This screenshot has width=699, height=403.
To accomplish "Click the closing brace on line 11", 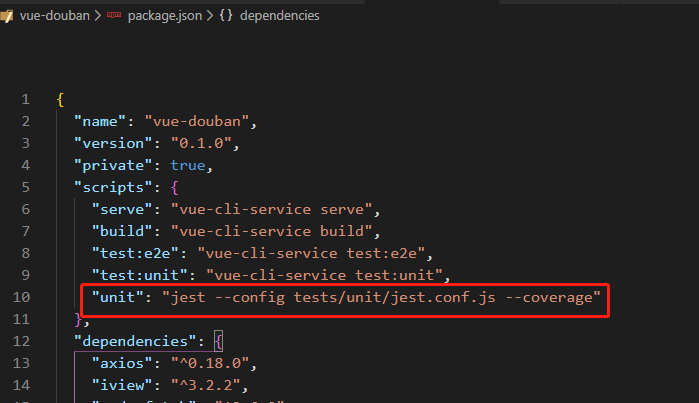I will tap(78, 320).
